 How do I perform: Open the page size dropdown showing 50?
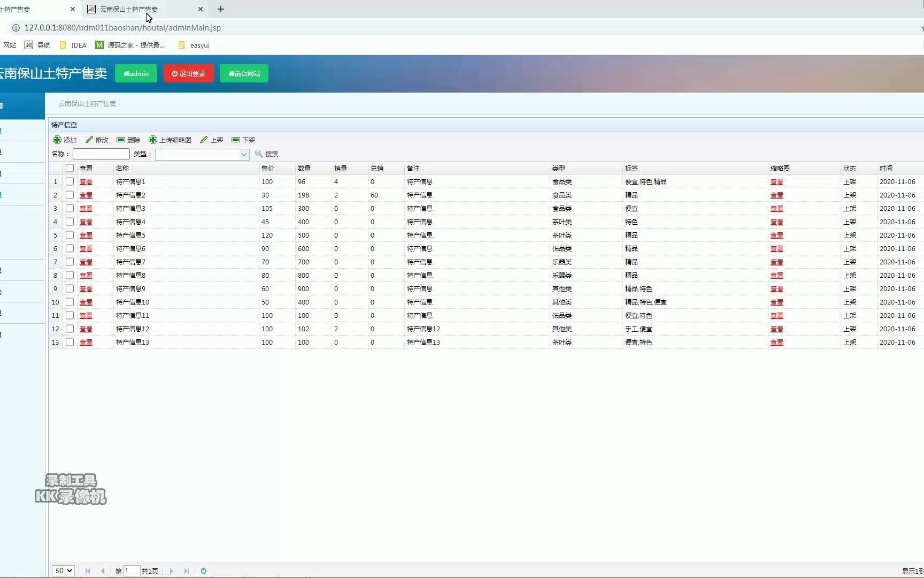coord(63,571)
